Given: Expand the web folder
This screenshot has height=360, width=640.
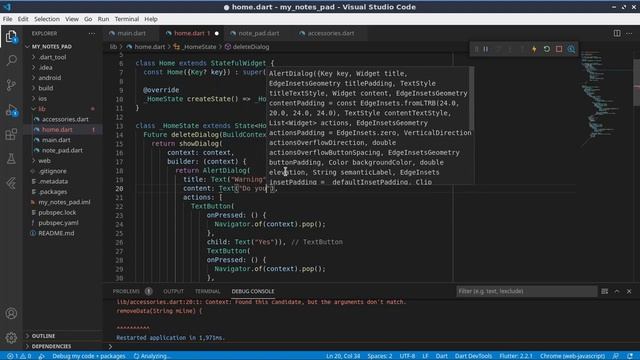Looking at the screenshot, I should tap(44, 160).
